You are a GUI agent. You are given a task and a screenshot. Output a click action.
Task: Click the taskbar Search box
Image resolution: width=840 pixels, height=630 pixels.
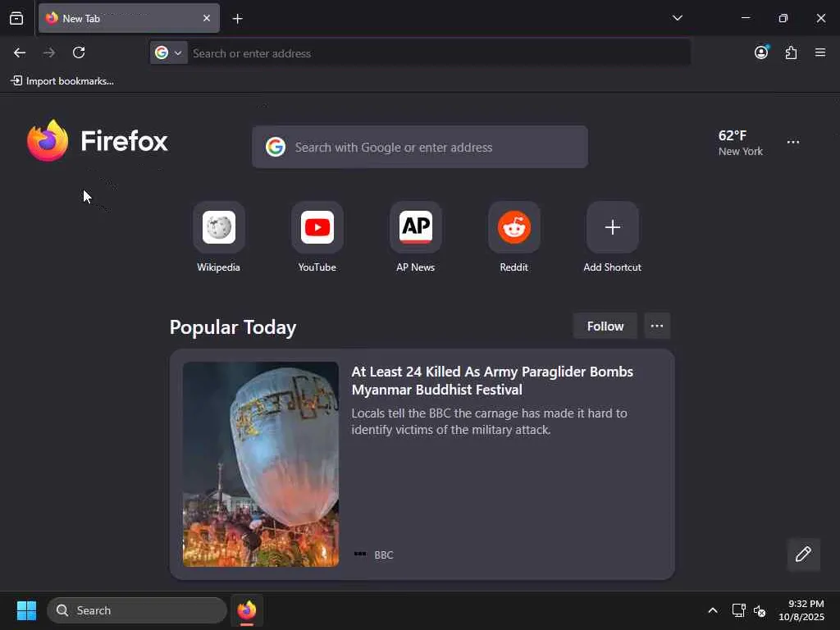pyautogui.click(x=137, y=610)
